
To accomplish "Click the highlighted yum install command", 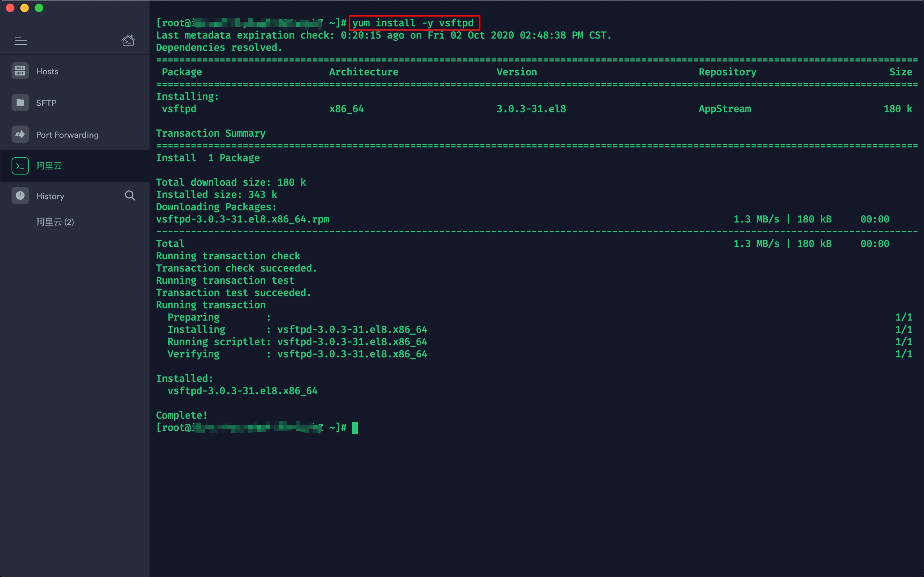I will (x=414, y=23).
